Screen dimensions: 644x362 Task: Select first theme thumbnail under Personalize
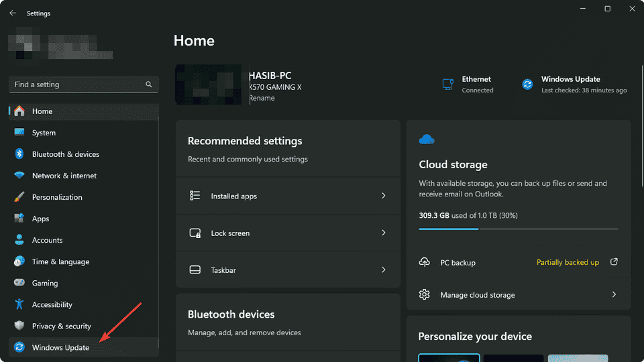449,357
